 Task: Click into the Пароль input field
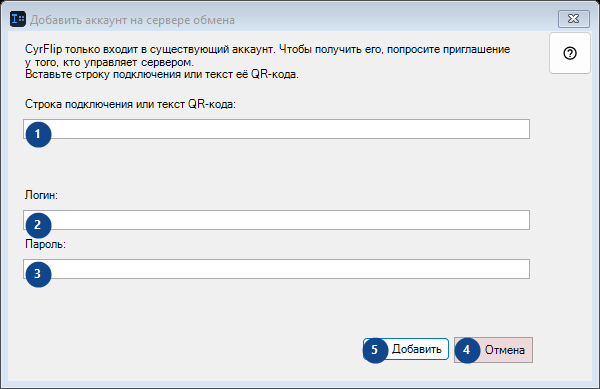click(x=276, y=269)
